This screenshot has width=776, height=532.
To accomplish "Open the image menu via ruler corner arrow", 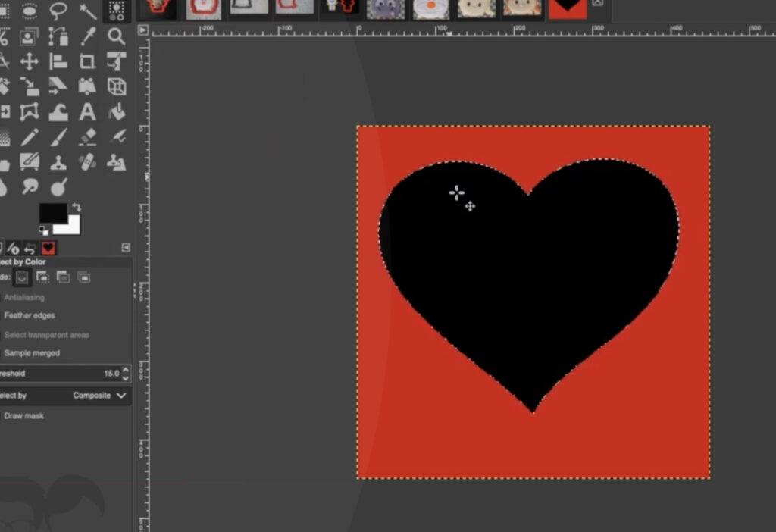I will [x=143, y=30].
